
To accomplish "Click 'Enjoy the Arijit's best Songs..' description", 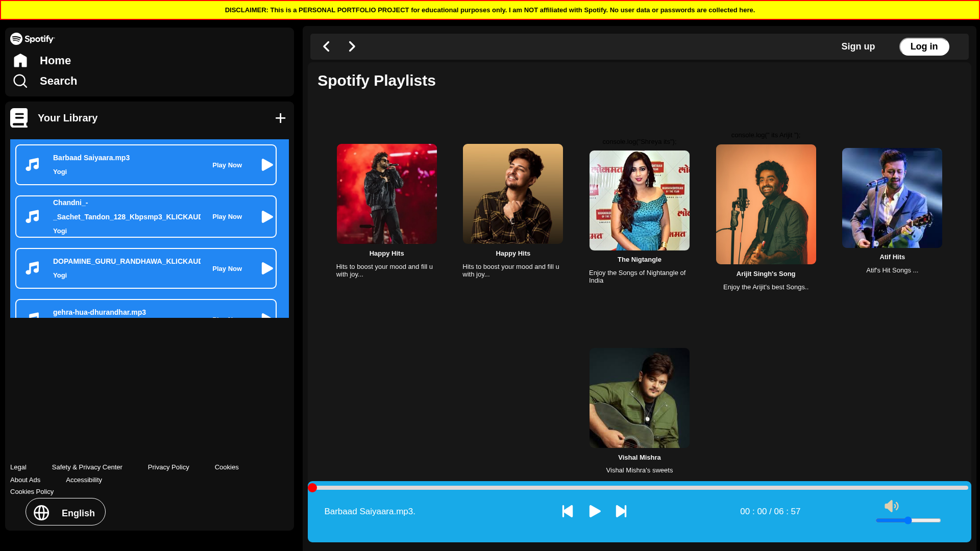I will (x=766, y=287).
